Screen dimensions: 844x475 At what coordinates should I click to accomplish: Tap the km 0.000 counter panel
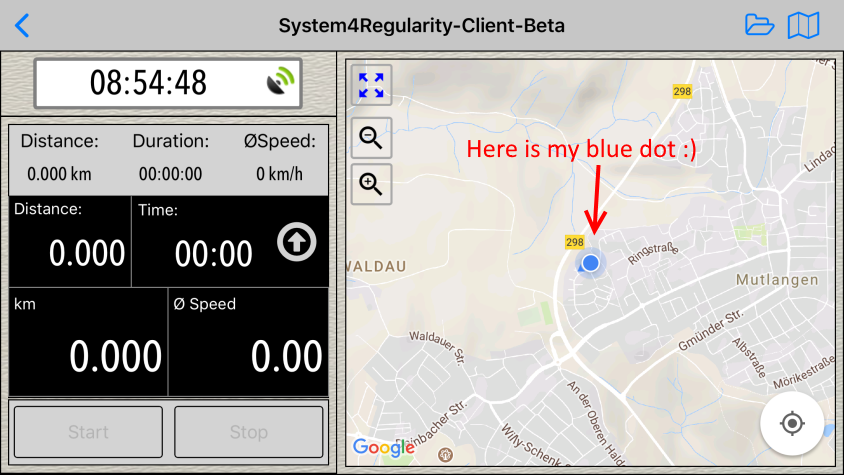pyautogui.click(x=88, y=342)
